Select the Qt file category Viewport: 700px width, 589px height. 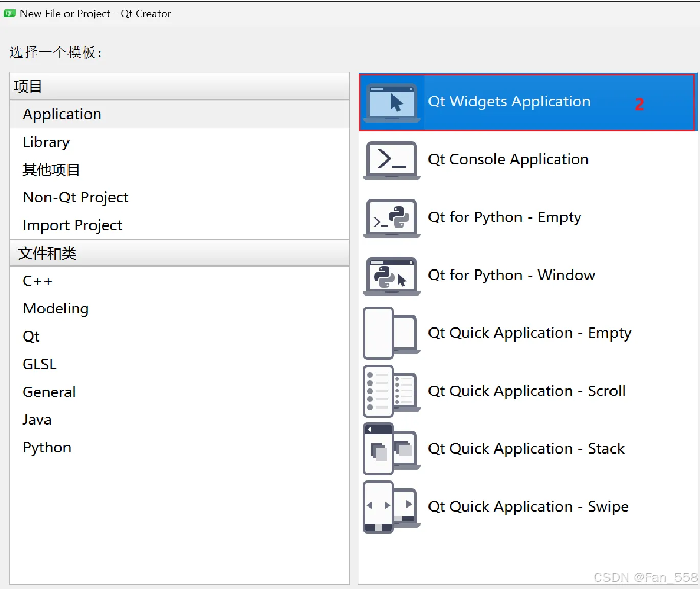tap(179, 336)
